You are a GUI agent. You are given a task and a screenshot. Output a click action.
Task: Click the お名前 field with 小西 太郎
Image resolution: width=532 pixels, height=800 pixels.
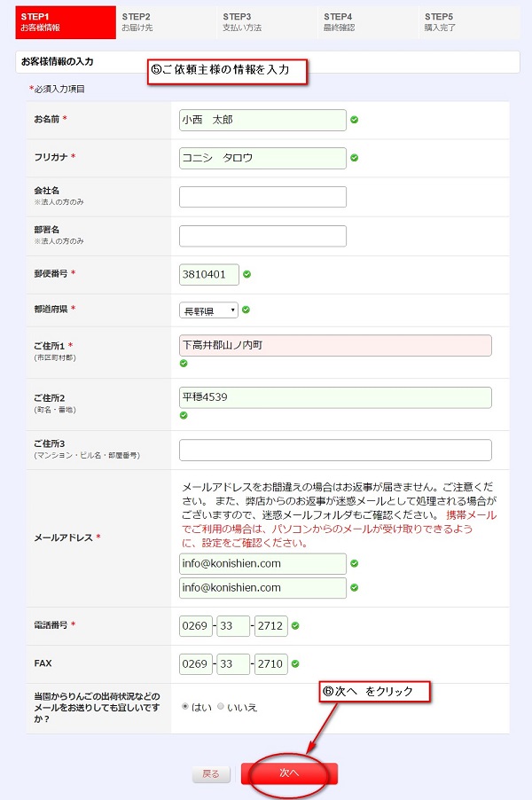point(262,120)
